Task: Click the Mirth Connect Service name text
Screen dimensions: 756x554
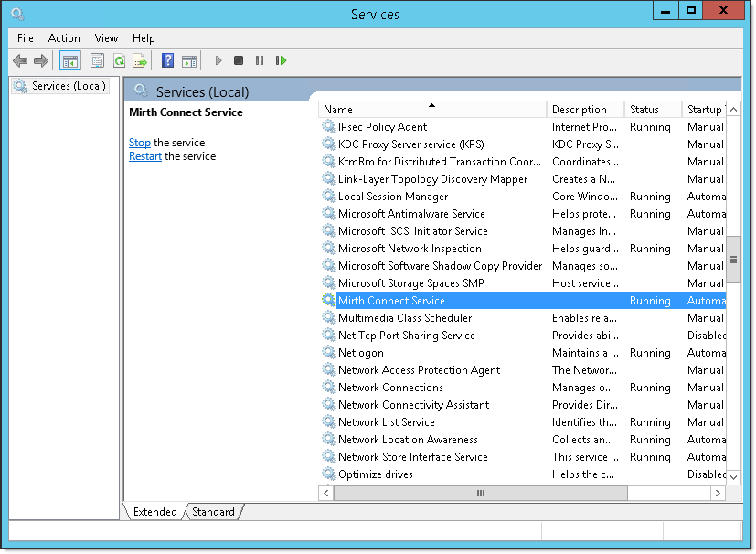Action: 391,301
